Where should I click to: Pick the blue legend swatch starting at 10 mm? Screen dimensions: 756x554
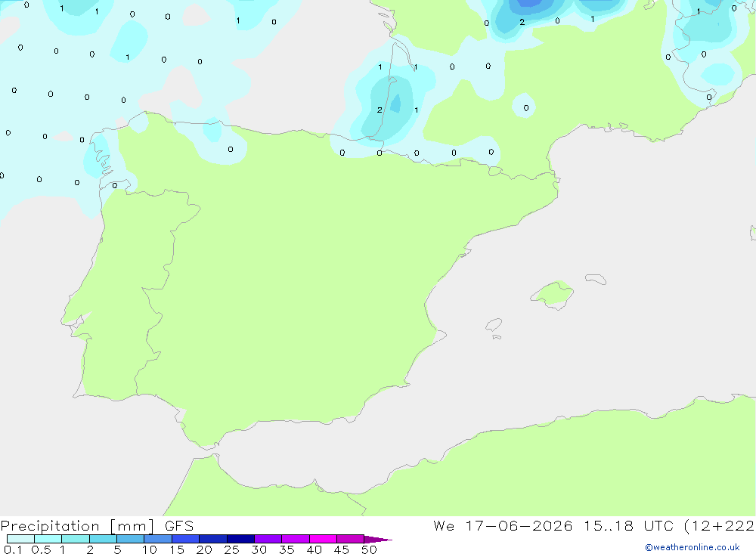click(158, 539)
